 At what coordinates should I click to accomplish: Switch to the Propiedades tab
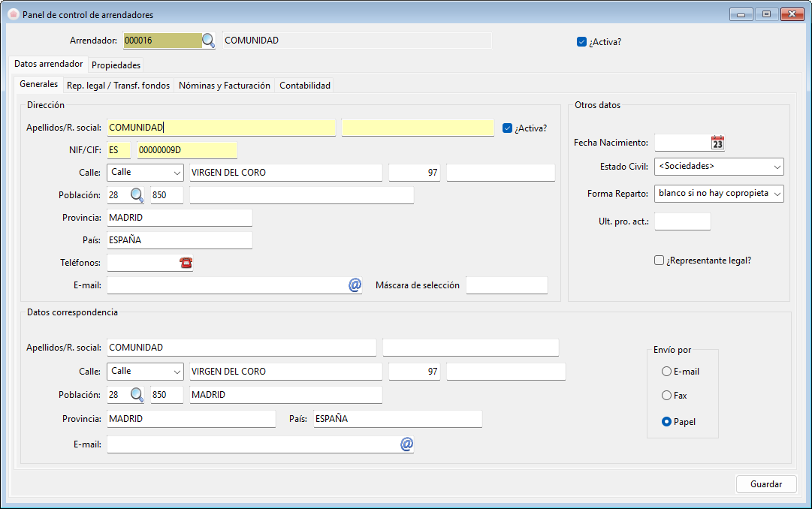click(116, 65)
